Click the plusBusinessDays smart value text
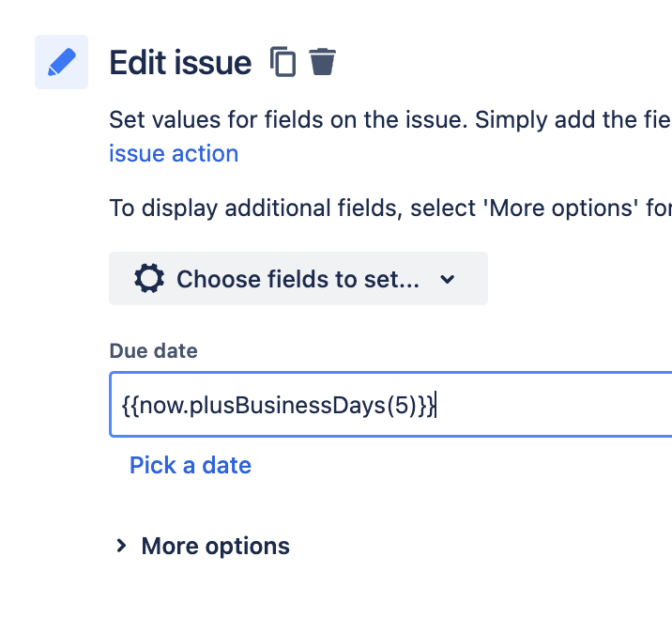 coord(288,406)
